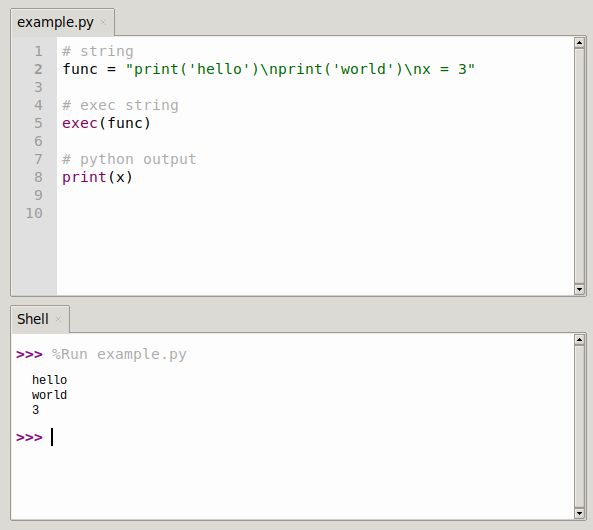Click the 'print(x)' statement on line 8

(x=98, y=177)
